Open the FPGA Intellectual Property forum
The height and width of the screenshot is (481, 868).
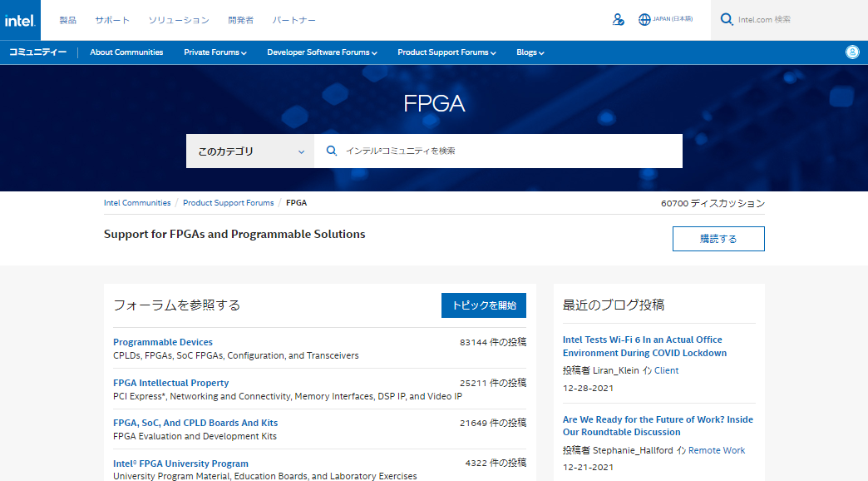pos(171,382)
